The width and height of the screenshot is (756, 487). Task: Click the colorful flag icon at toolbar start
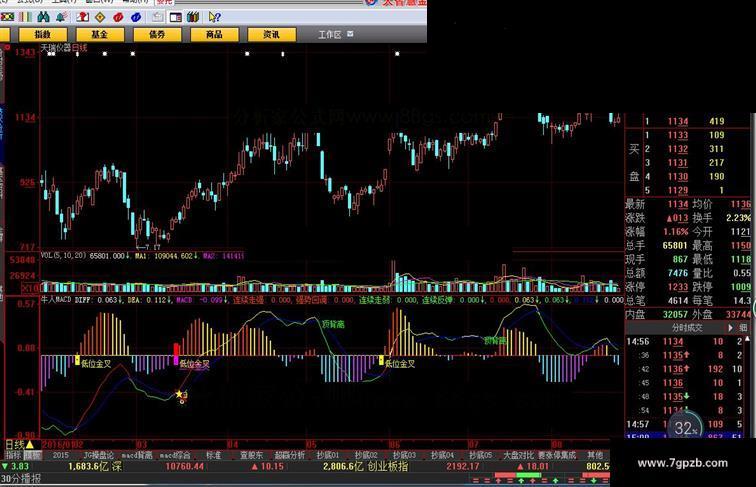(7, 17)
